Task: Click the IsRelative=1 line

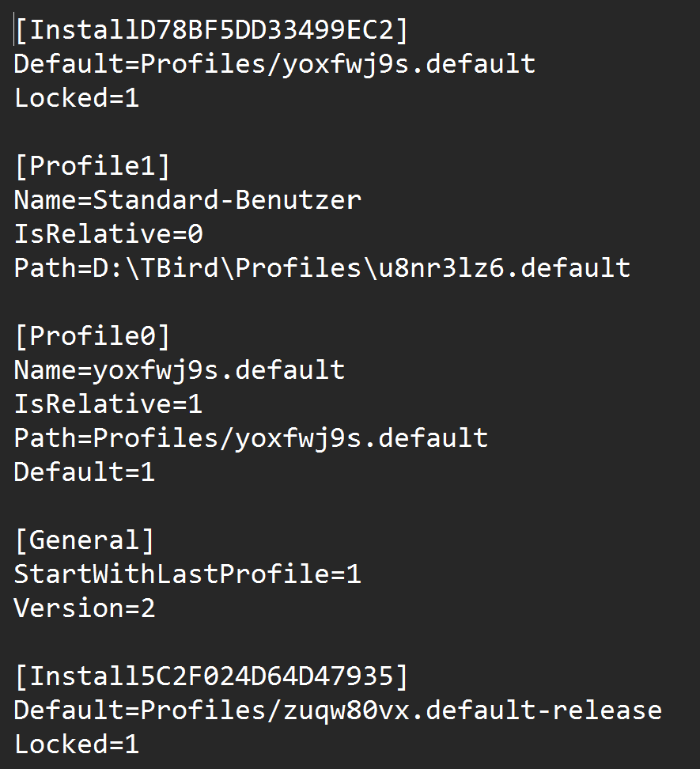Action: coord(108,404)
